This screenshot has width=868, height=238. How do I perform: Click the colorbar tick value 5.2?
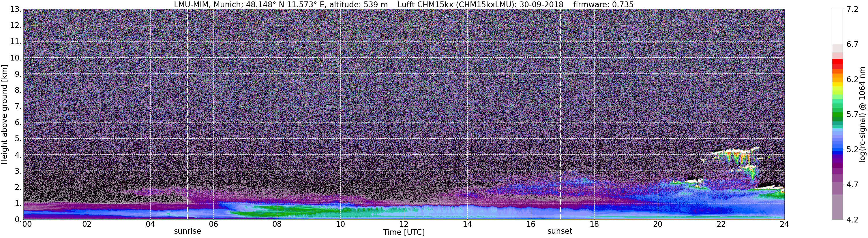[852, 149]
